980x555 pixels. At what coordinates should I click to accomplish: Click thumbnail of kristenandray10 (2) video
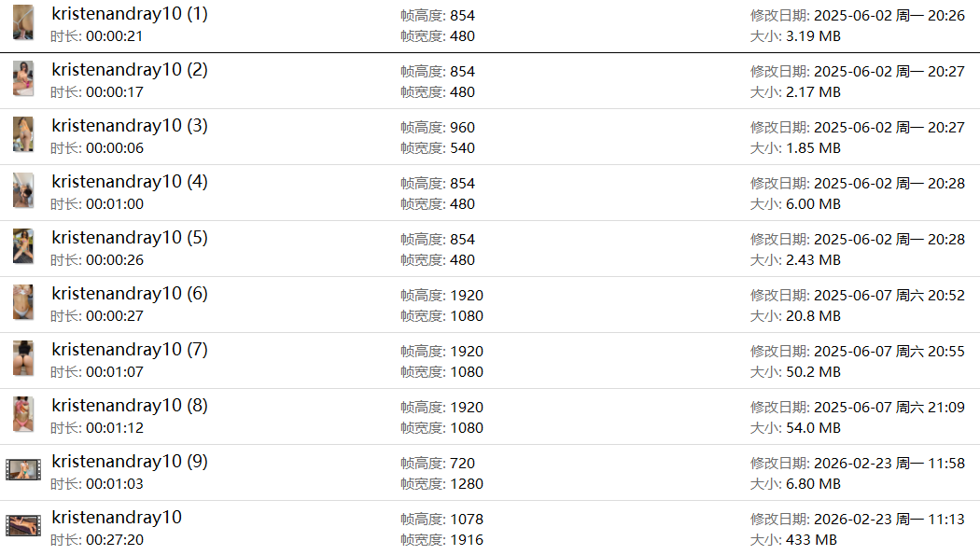(23, 78)
